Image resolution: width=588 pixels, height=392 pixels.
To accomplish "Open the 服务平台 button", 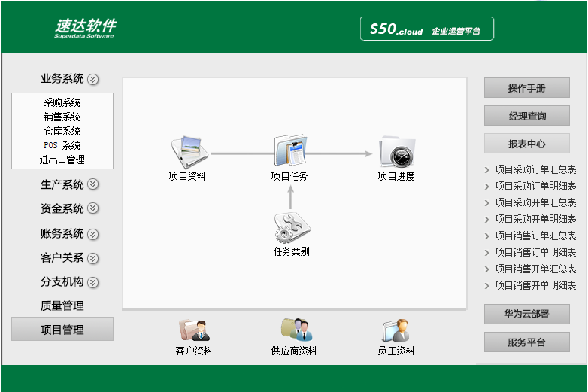I will [527, 342].
